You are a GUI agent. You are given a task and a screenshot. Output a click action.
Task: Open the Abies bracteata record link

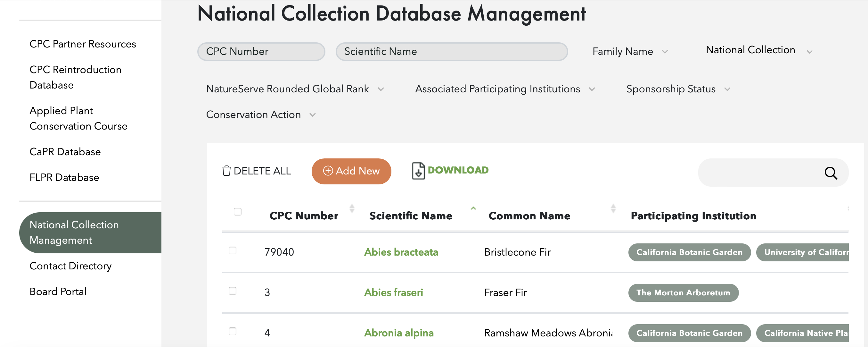(x=401, y=252)
